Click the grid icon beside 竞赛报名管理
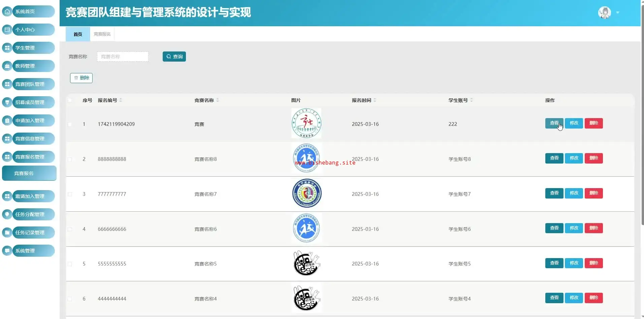Image resolution: width=644 pixels, height=319 pixels. coord(7,157)
